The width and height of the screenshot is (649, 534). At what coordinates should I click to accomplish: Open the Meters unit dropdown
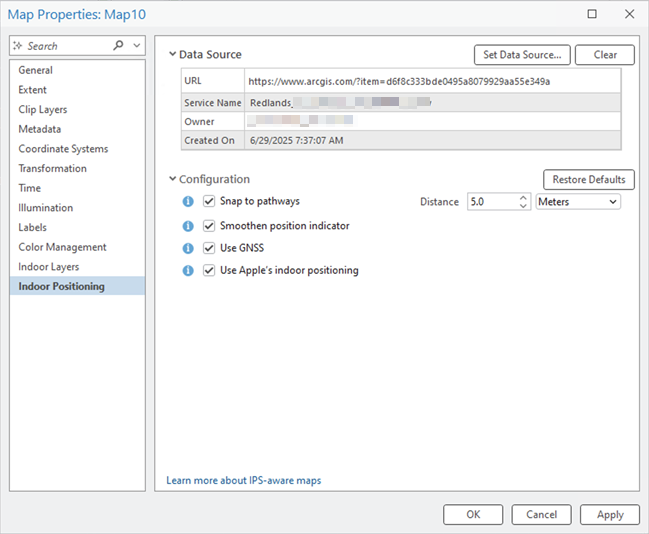tap(578, 202)
